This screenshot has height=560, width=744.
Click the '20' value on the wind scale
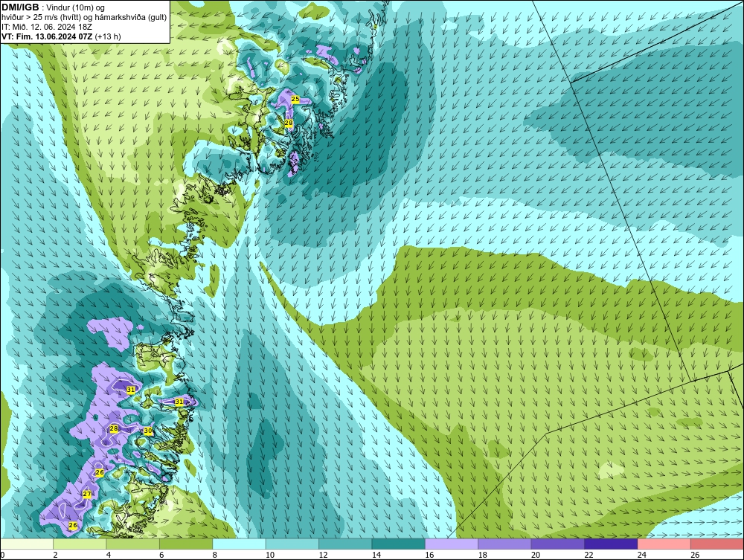536,555
